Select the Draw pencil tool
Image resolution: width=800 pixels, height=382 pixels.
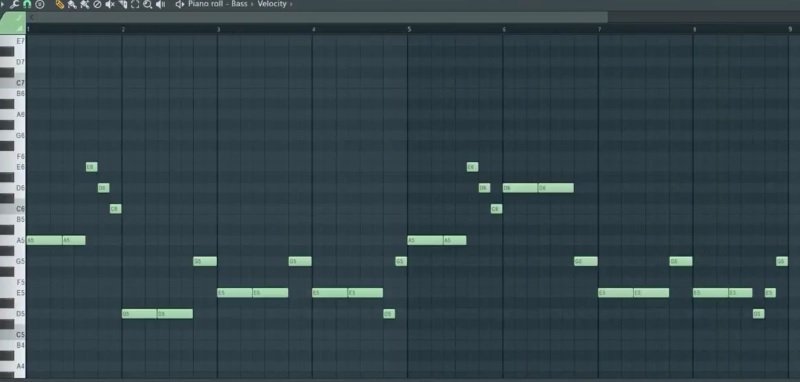(59, 5)
